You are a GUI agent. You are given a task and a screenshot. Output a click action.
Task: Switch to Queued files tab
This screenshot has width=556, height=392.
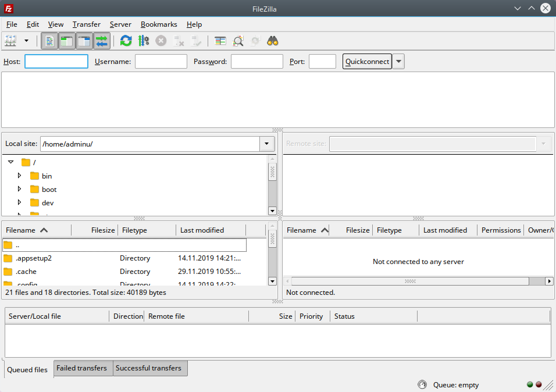point(27,370)
